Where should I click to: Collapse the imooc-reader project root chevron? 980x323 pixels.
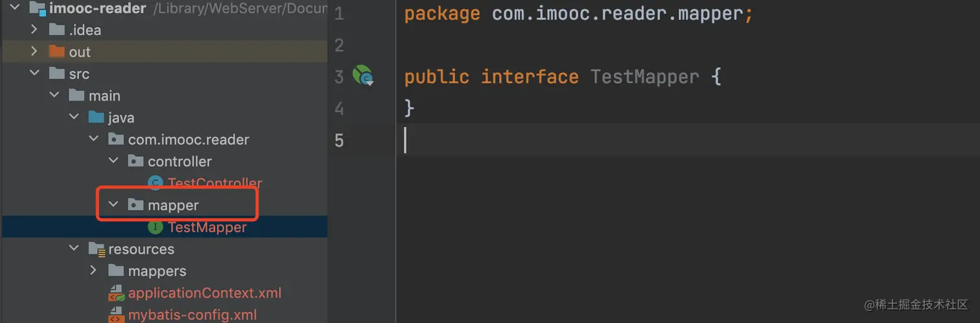[16, 8]
